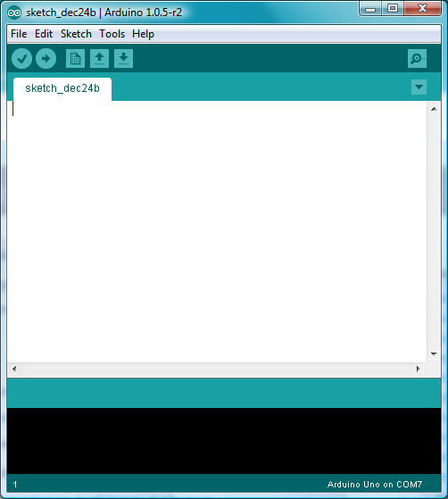Click the black console output area

(224, 441)
